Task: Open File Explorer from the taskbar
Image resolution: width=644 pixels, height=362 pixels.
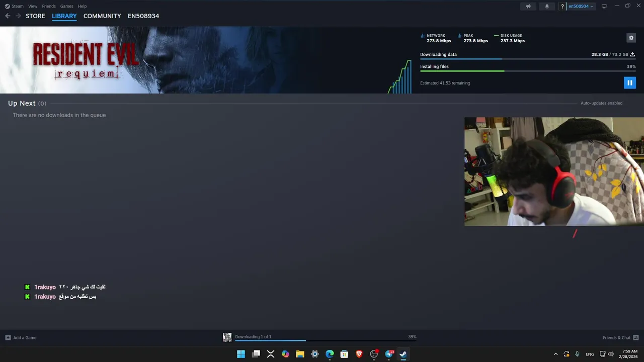Action: point(300,354)
